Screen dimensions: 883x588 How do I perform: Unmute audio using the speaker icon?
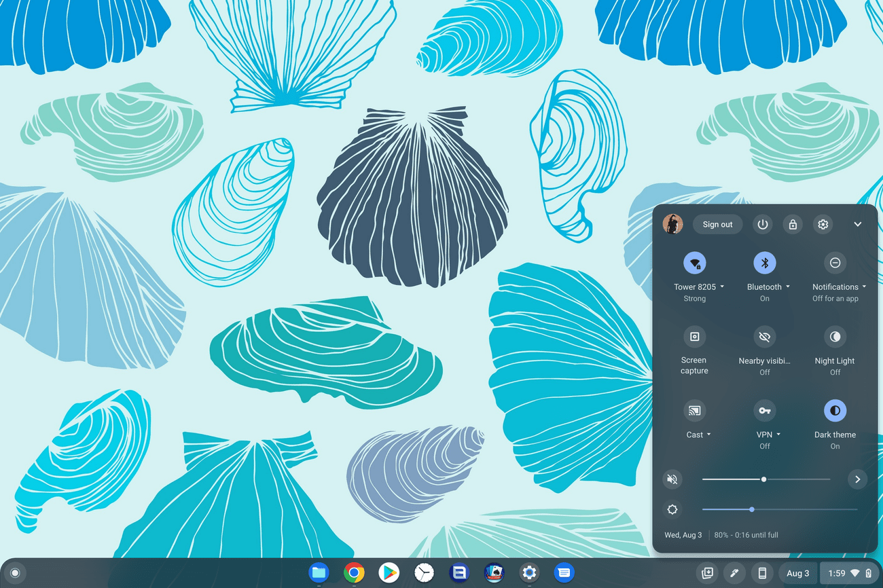pyautogui.click(x=672, y=479)
